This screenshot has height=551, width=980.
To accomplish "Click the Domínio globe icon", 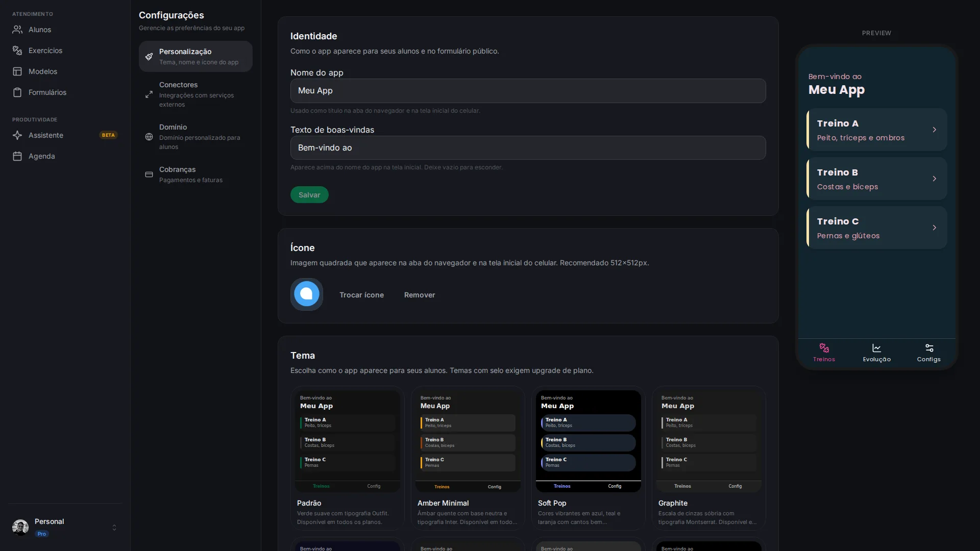I will [x=149, y=137].
